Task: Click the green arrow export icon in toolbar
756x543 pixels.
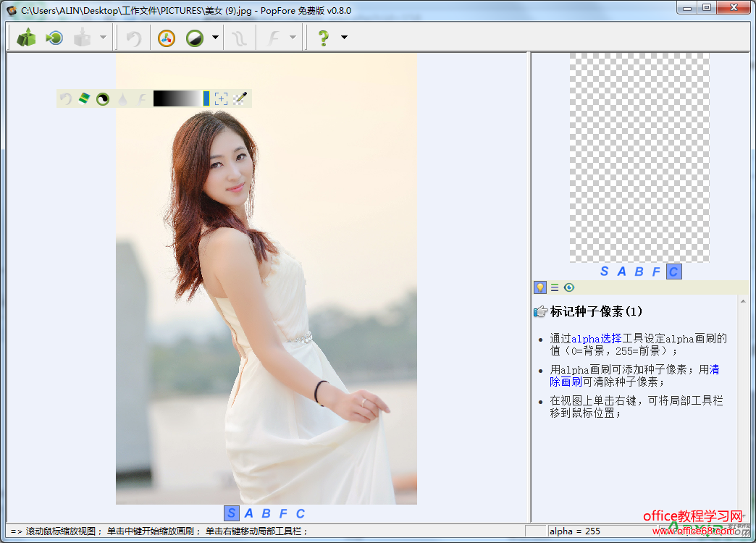Action: (x=54, y=38)
